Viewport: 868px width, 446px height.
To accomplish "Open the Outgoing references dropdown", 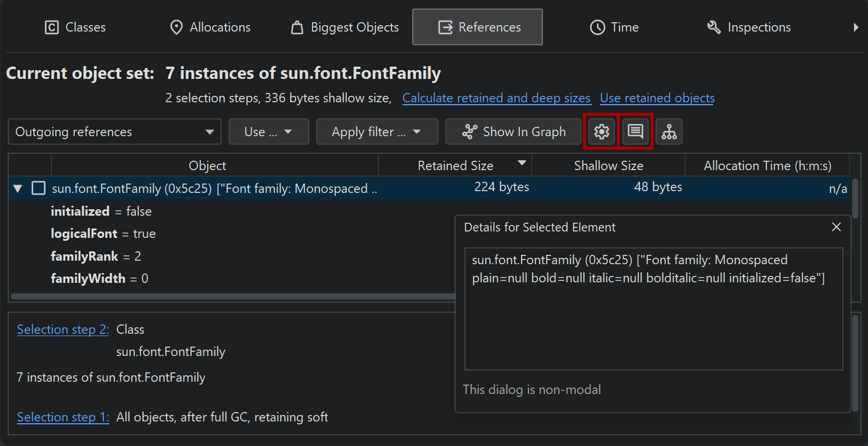I will coord(114,132).
